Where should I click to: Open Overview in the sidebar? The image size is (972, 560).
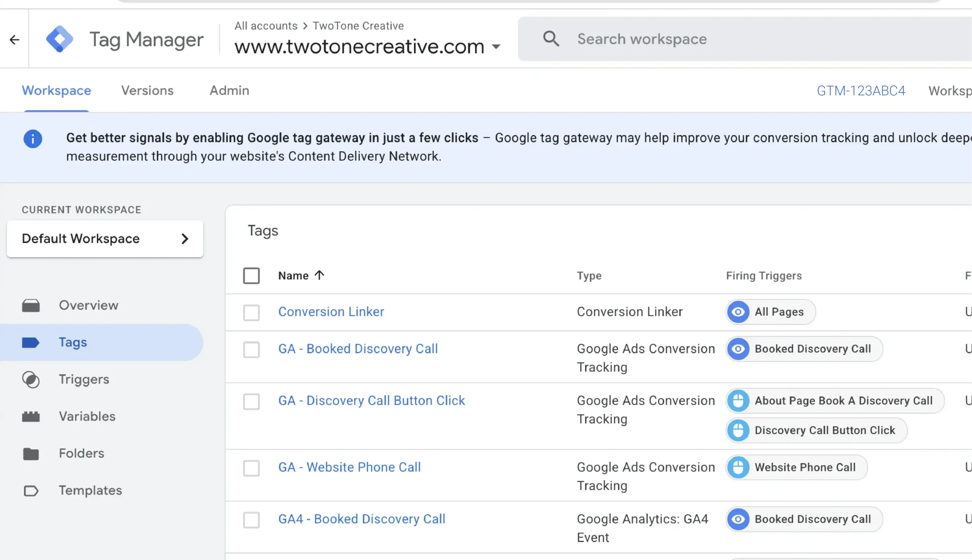[x=88, y=305]
